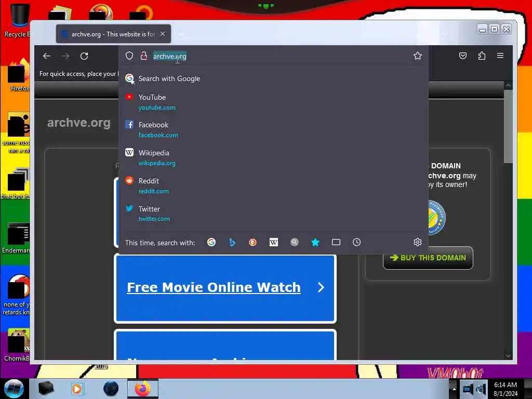Open the dark globe taskbar icon
Viewport: 532px width, 399px height.
click(111, 389)
